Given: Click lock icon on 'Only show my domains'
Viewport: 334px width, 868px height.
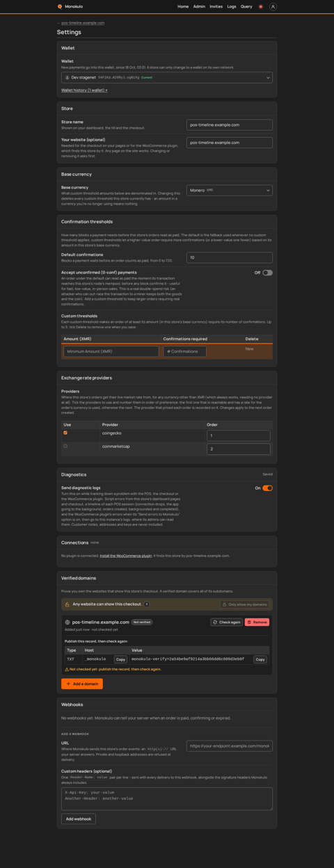Looking at the screenshot, I should coord(225,604).
